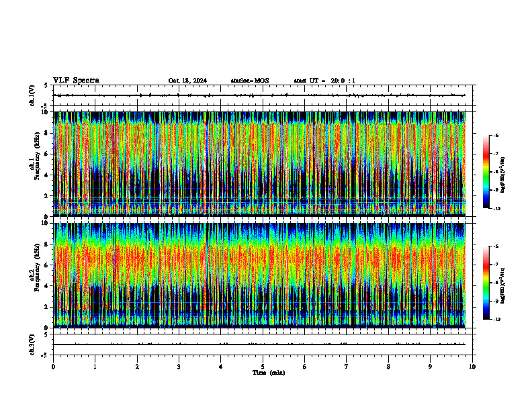Click the "-10" label on ch.1 colorbar
The image size is (532, 411).
coord(496,209)
